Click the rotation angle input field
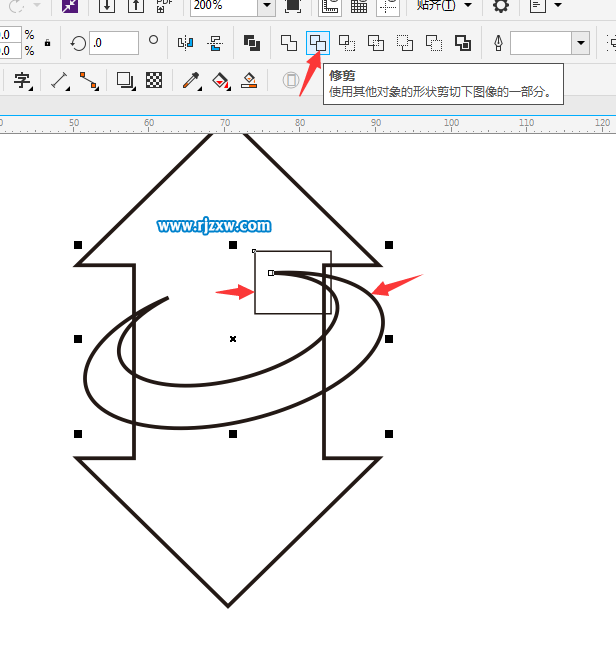The height and width of the screenshot is (653, 616). (x=114, y=43)
